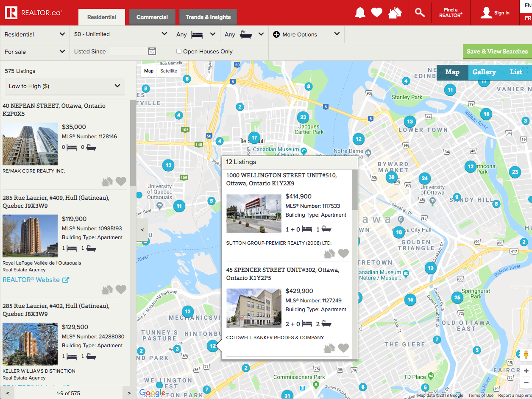The image size is (532, 399).
Task: Favourite the 40 Nepean Street listing
Action: click(121, 181)
